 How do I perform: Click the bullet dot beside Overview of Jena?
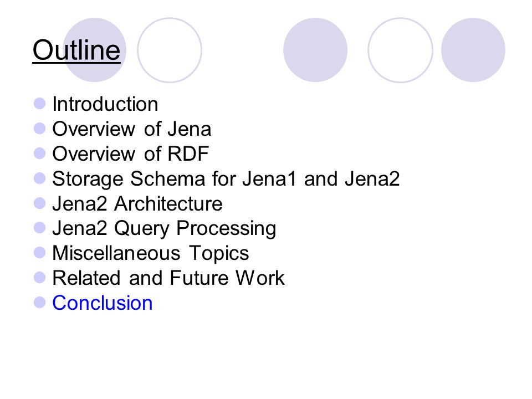(x=40, y=128)
